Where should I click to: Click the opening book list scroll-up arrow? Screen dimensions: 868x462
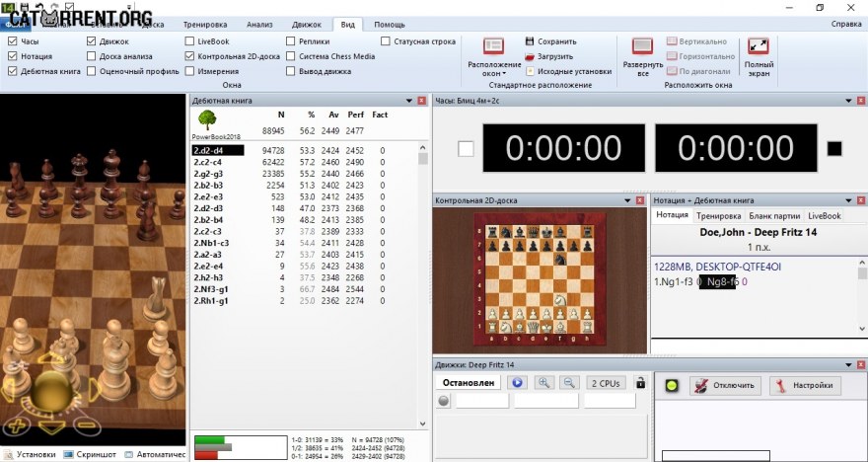[x=423, y=148]
